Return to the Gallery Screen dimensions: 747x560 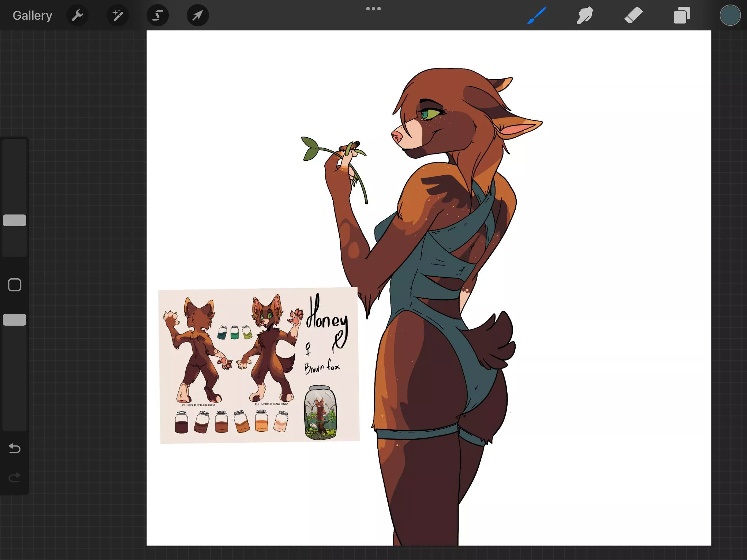[x=32, y=15]
